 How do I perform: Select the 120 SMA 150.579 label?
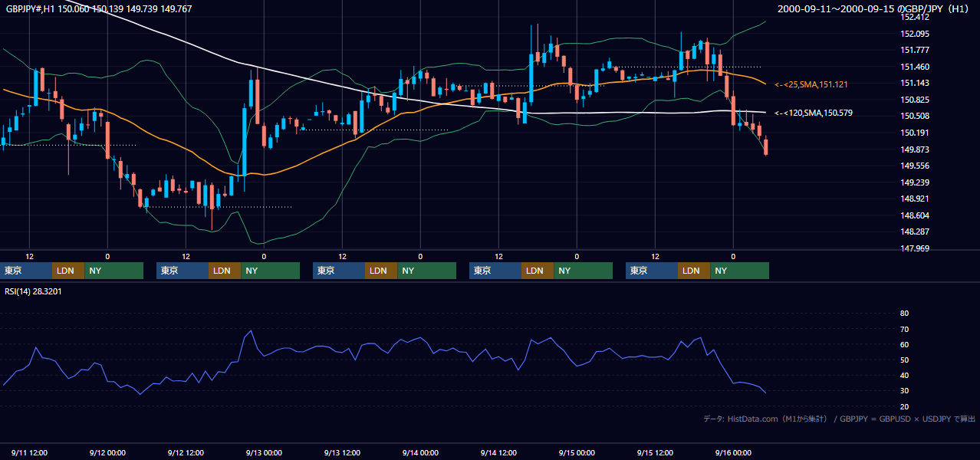click(814, 113)
